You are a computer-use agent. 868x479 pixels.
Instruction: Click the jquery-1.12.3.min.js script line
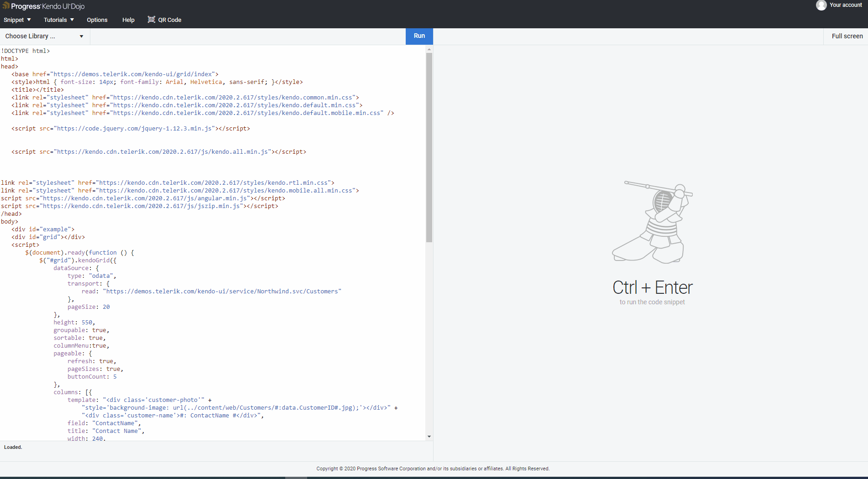point(131,129)
